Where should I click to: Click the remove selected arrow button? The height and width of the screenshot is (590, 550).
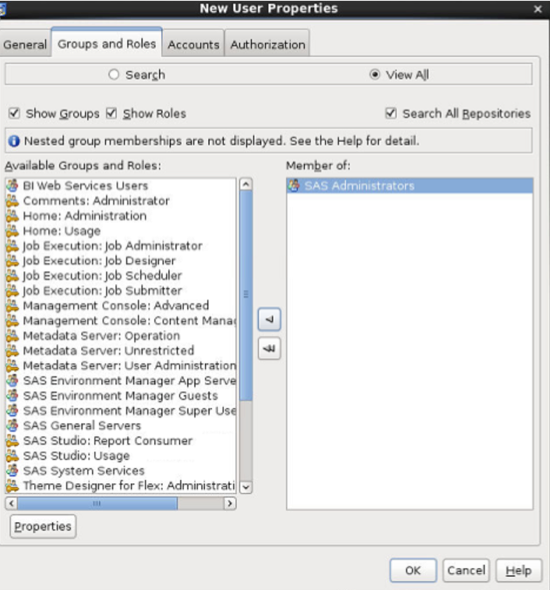[x=269, y=319]
